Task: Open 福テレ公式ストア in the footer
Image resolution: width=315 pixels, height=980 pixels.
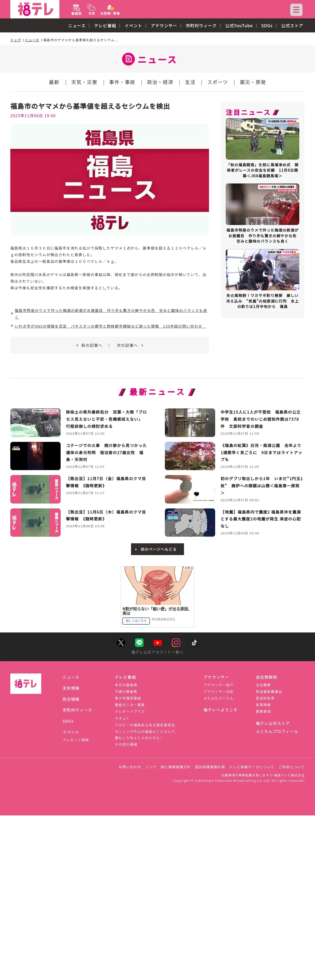Action: pos(273,723)
